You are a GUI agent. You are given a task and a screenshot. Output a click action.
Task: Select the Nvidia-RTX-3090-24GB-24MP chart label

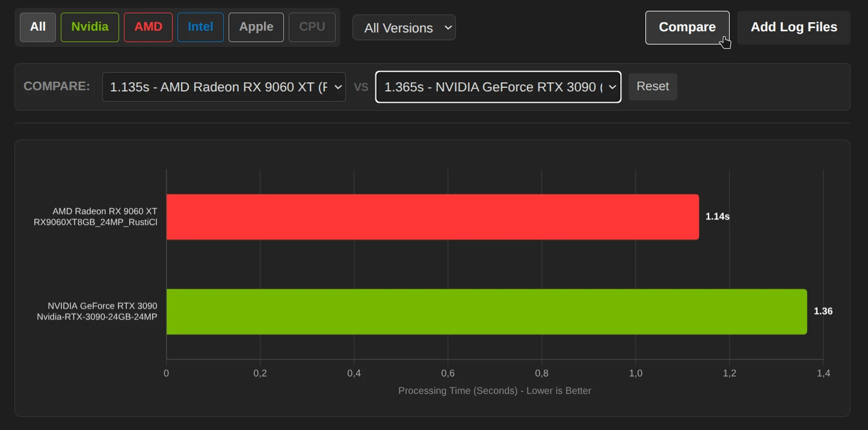pos(97,317)
